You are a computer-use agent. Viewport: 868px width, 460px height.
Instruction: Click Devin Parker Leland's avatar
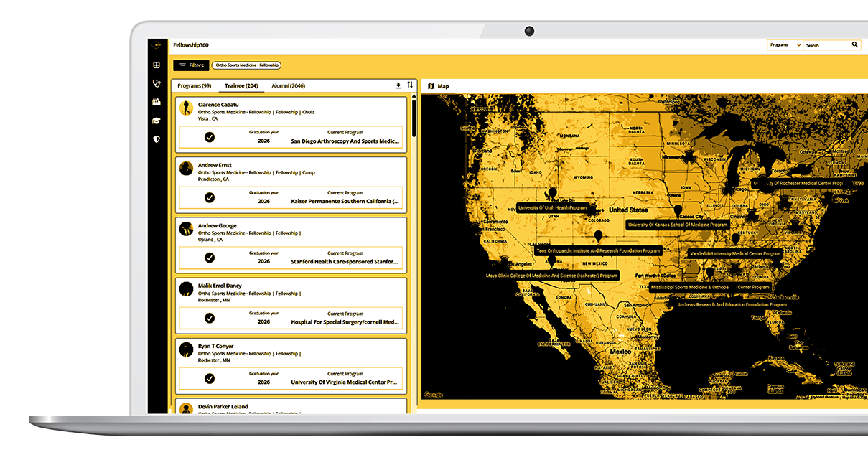(x=186, y=409)
